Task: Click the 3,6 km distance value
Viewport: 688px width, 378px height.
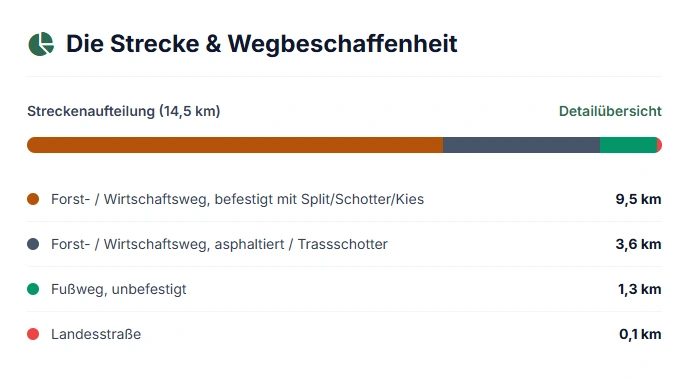Action: pos(638,244)
